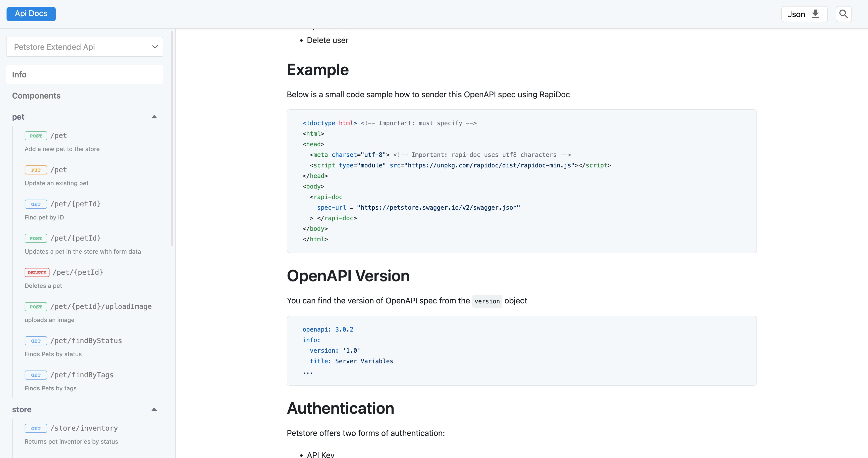
Task: Open GET /pet/{petId} Find pet by ID
Action: coord(76,204)
